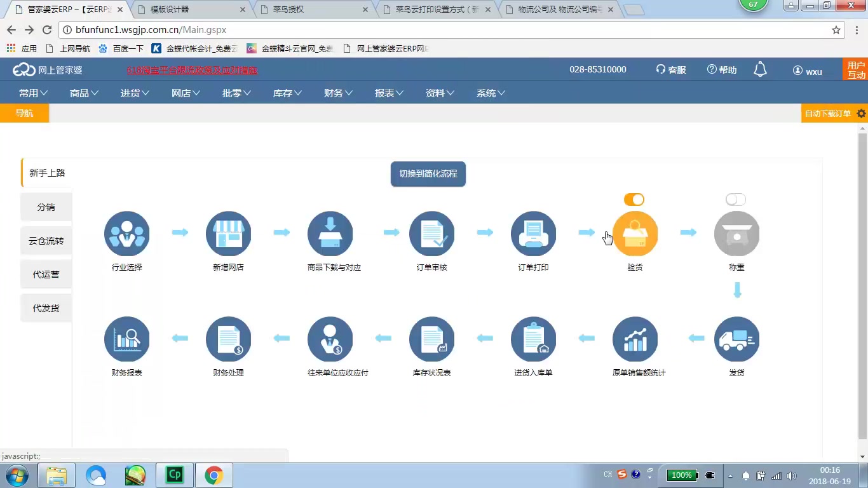The width and height of the screenshot is (868, 488).
Task: Select the 新手上路 side tab
Action: 47,173
